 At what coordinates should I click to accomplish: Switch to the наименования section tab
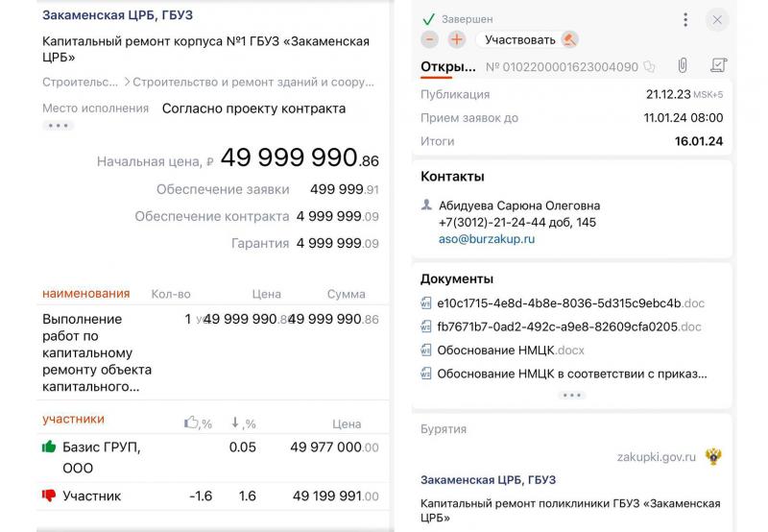pyautogui.click(x=85, y=294)
